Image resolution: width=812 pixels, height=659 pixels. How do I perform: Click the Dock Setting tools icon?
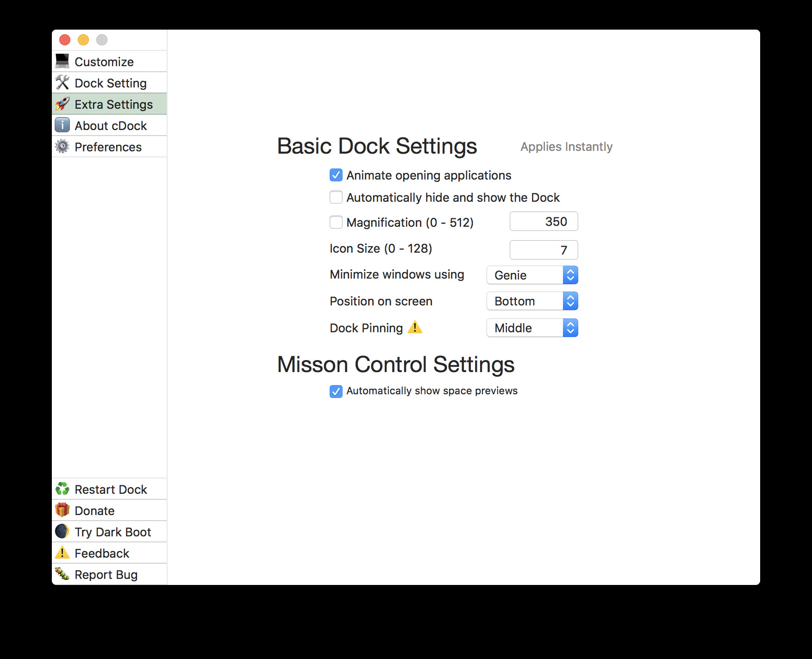(62, 82)
